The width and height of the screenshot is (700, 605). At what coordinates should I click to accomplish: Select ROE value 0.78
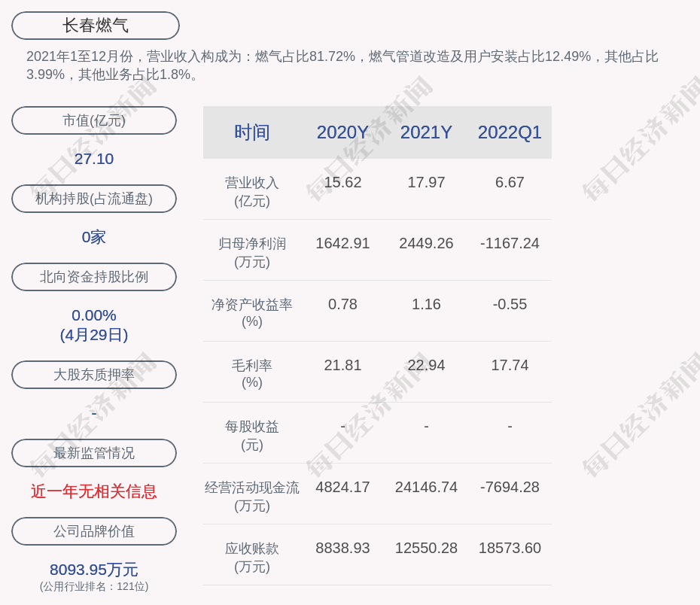coord(343,304)
